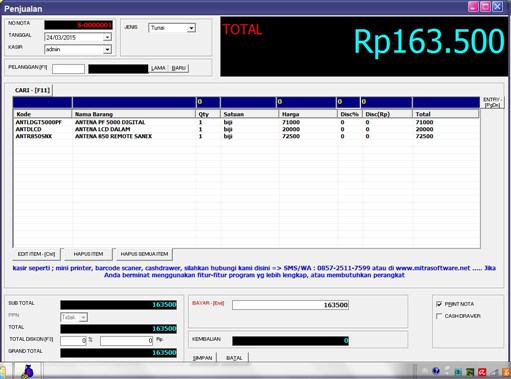The height and width of the screenshot is (379, 511).
Task: Open the Jenis Tunai dropdown
Action: click(x=191, y=28)
